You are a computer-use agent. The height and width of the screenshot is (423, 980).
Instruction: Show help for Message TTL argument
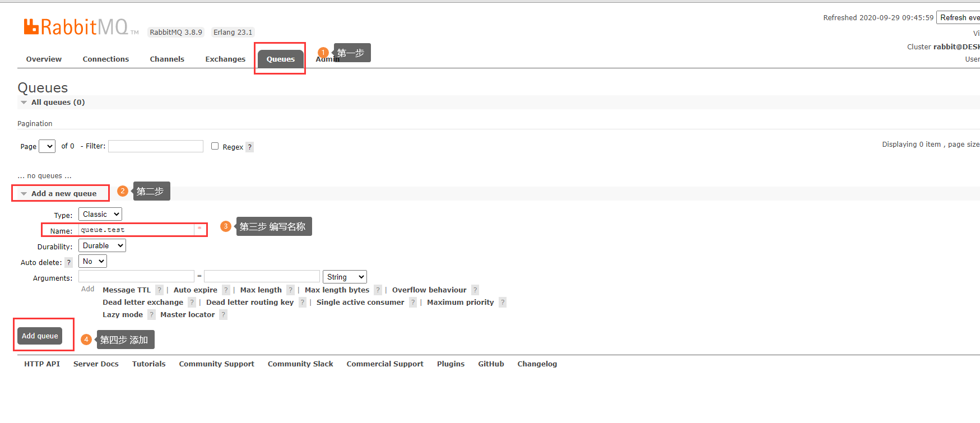(x=159, y=290)
